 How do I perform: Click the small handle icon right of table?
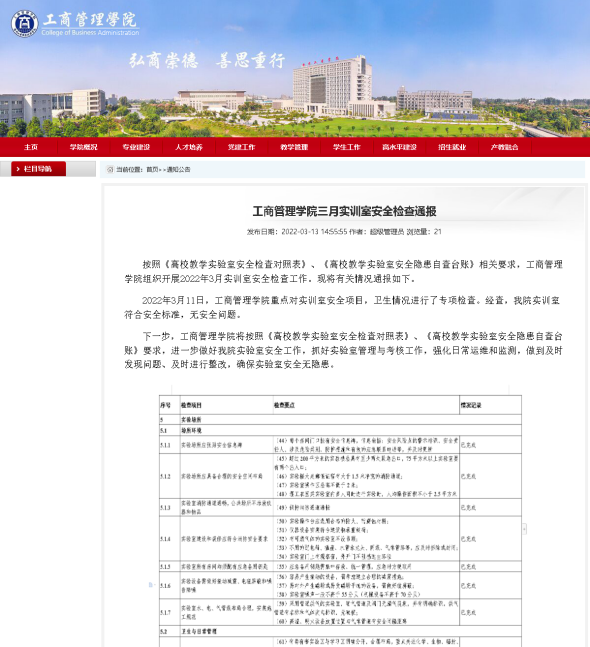point(524,529)
